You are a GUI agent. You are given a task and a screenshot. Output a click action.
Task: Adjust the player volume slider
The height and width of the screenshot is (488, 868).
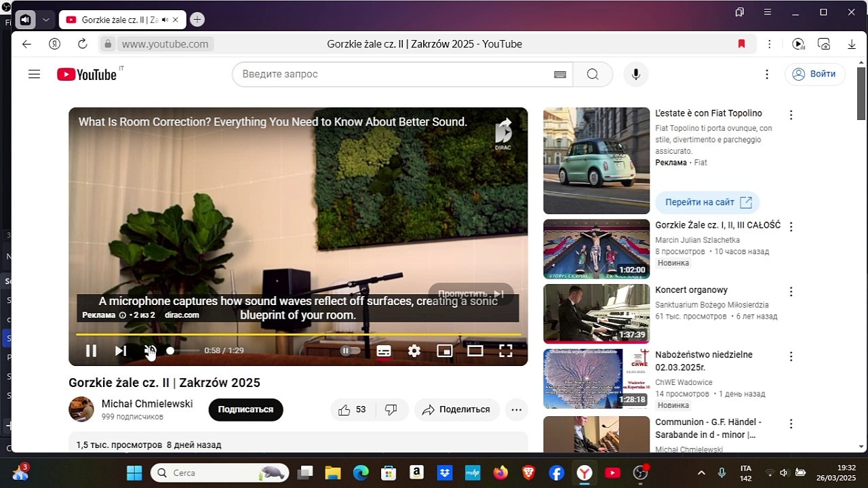(x=183, y=350)
